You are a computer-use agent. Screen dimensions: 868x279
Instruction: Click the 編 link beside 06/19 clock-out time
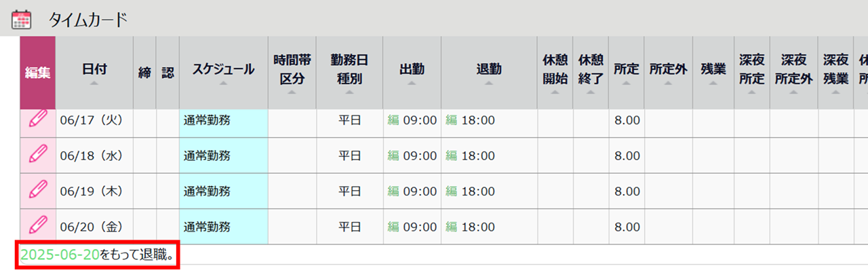(452, 191)
